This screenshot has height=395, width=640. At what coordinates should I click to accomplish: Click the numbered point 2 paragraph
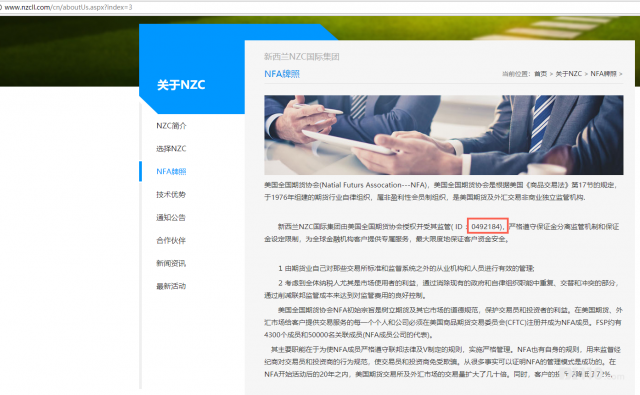point(442,289)
